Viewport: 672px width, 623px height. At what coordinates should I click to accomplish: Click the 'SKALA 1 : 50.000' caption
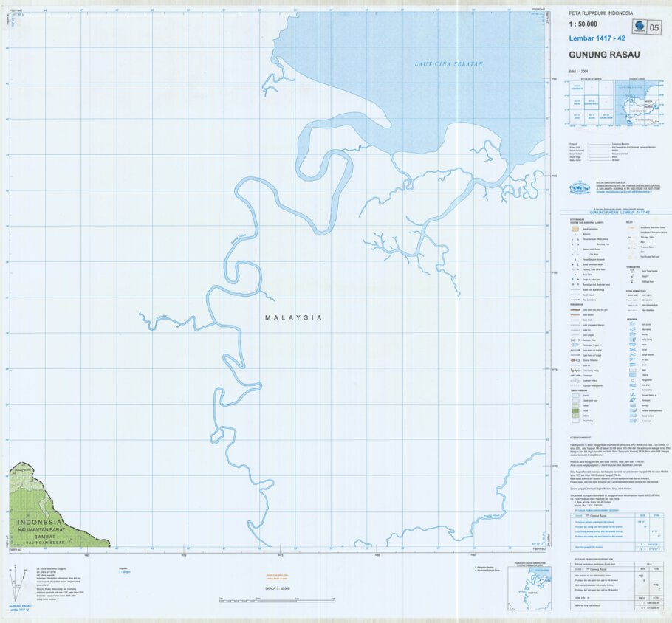[x=277, y=588]
